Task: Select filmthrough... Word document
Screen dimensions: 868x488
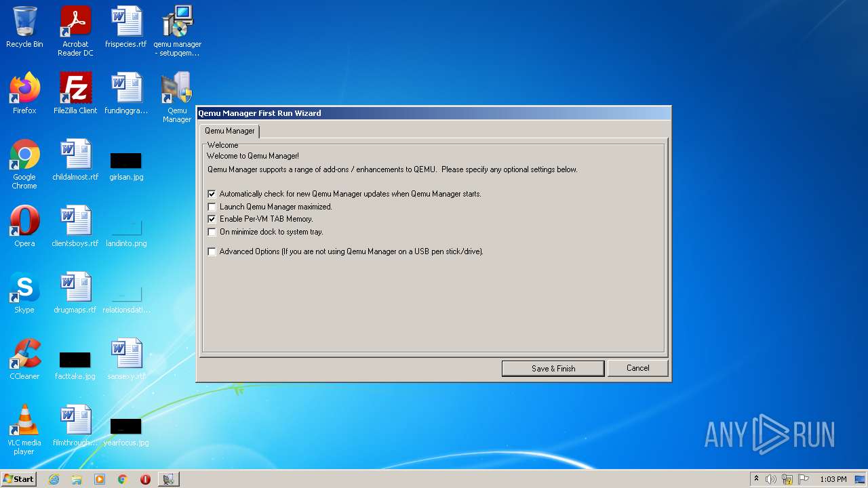Action: [75, 426]
